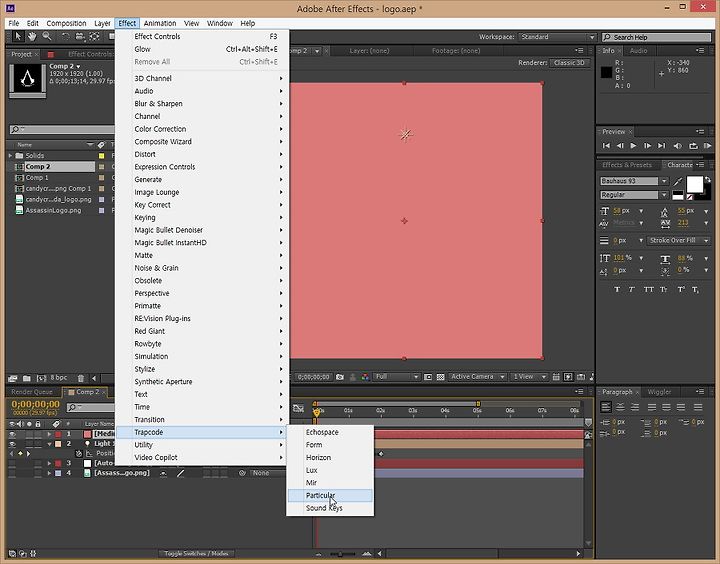Enable Faux Italic text style
This screenshot has width=720, height=564.
[x=632, y=289]
